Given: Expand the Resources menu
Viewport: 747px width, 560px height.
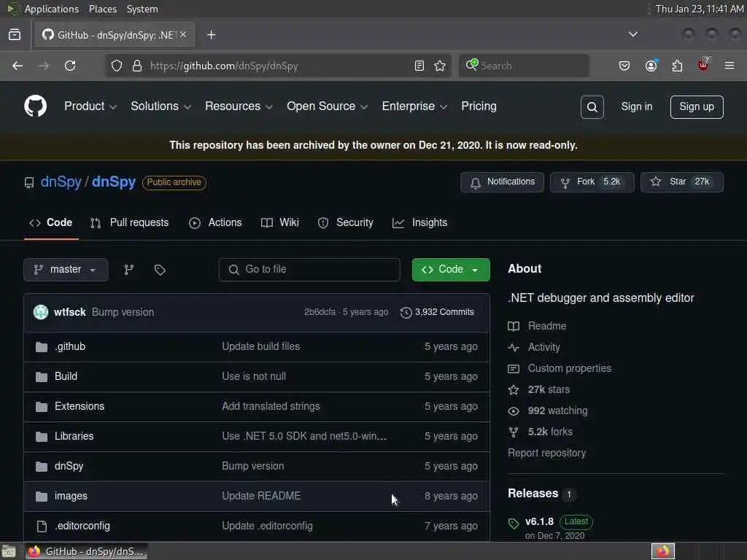Looking at the screenshot, I should [239, 106].
